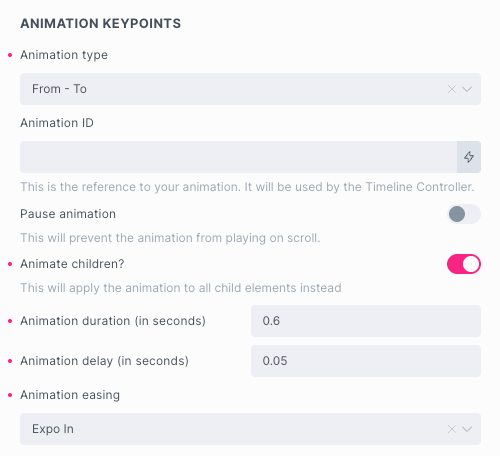Image resolution: width=500 pixels, height=456 pixels.
Task: Enable the Pause animation toggle
Action: click(464, 214)
